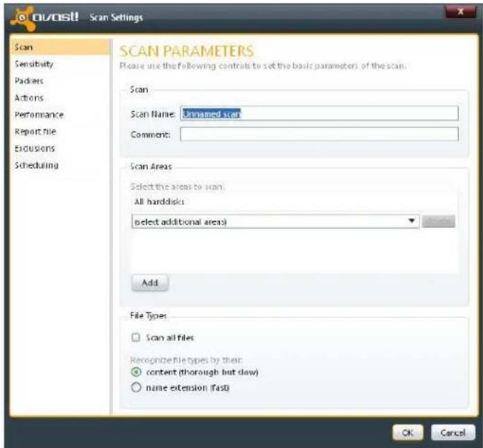The image size is (483, 448).
Task: Click the Add button under Scan Areas
Action: (150, 283)
